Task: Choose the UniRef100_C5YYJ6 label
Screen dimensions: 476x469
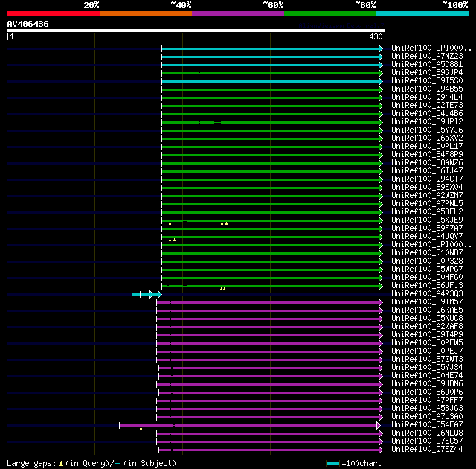Action: tap(427, 130)
